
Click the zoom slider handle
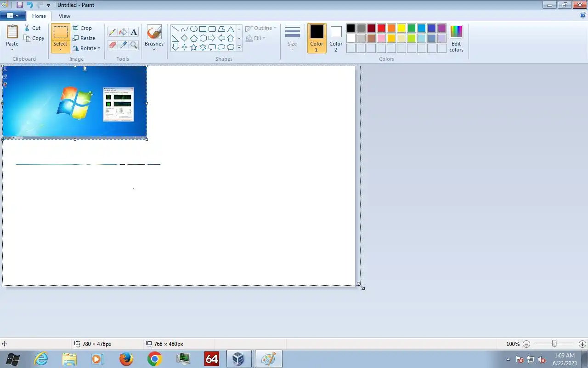point(554,344)
